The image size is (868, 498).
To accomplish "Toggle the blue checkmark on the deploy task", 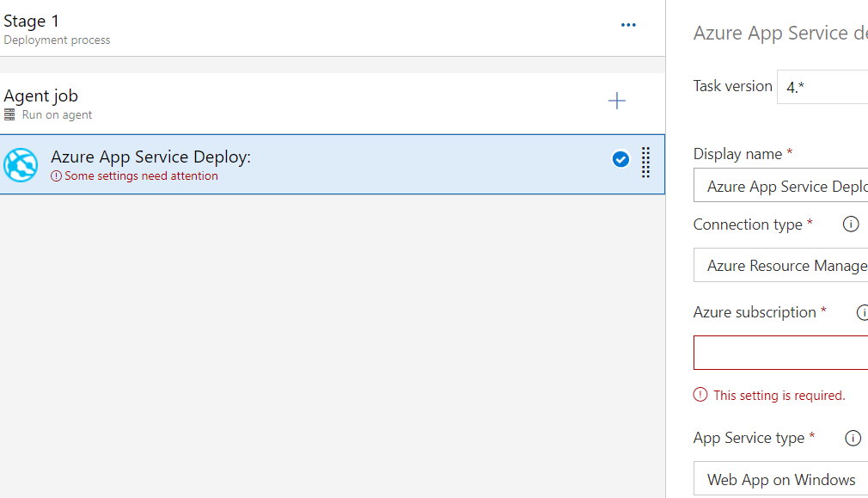I will [x=620, y=159].
